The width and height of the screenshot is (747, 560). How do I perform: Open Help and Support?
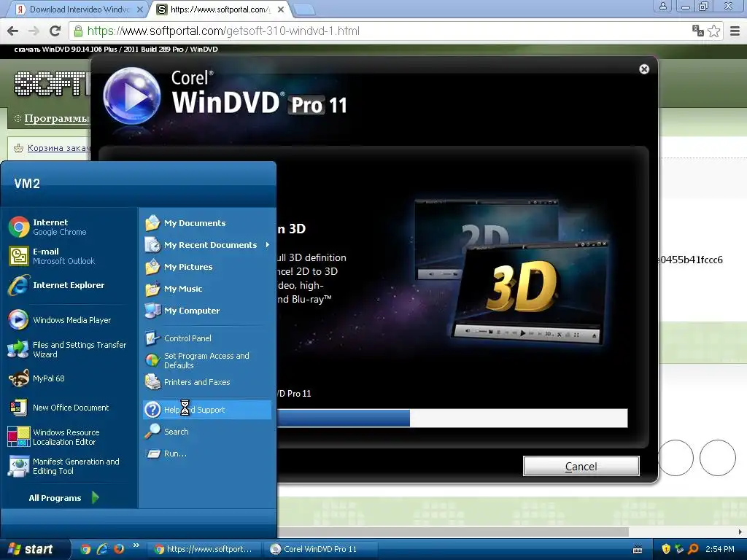pos(206,410)
